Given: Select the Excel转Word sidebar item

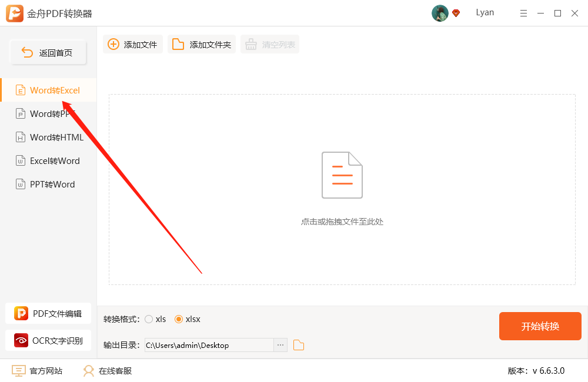Looking at the screenshot, I should pos(48,161).
